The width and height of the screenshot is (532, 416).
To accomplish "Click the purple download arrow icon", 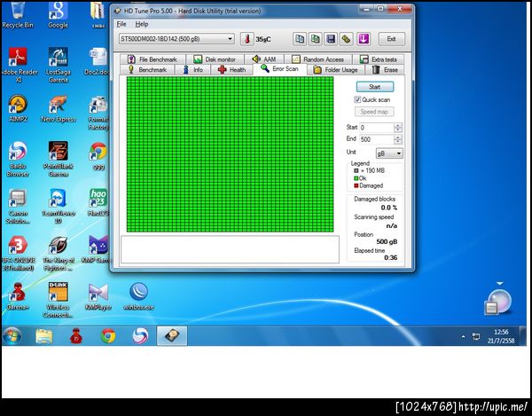I will [x=363, y=39].
